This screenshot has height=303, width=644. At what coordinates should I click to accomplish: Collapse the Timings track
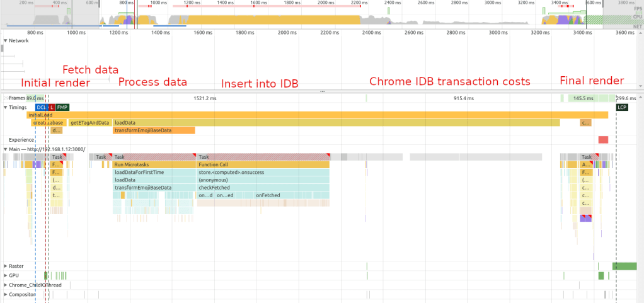point(6,107)
